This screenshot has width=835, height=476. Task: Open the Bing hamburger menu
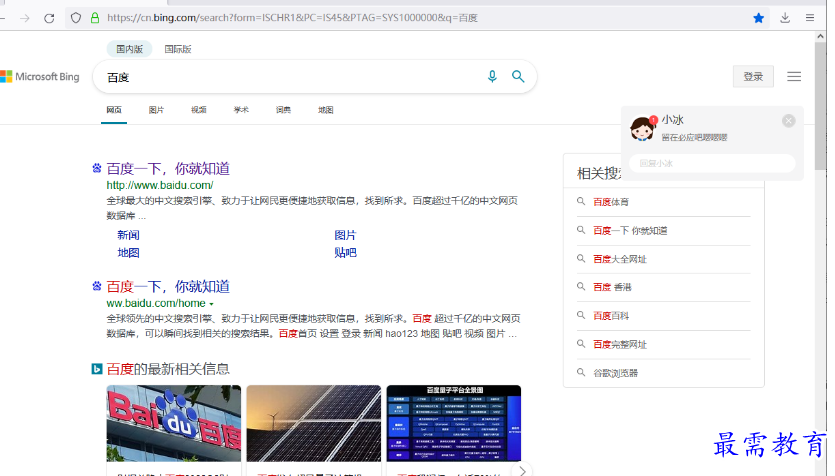coord(794,77)
